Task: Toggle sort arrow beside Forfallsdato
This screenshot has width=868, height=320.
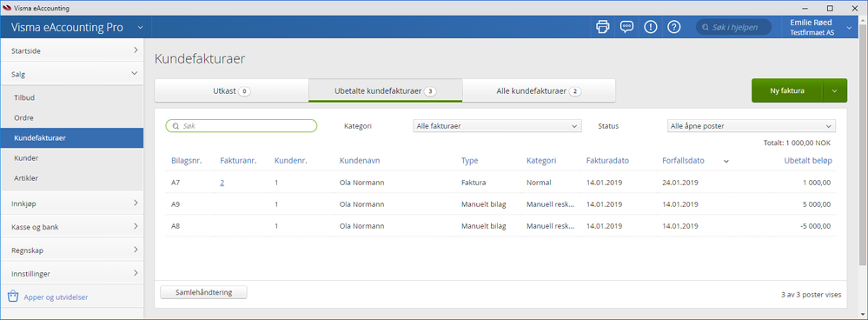Action: [x=726, y=161]
